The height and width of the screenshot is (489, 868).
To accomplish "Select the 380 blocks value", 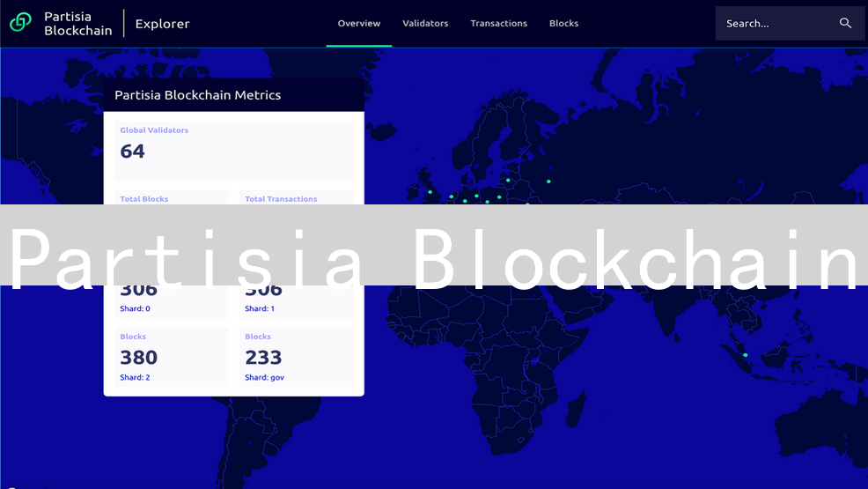I will click(x=138, y=357).
